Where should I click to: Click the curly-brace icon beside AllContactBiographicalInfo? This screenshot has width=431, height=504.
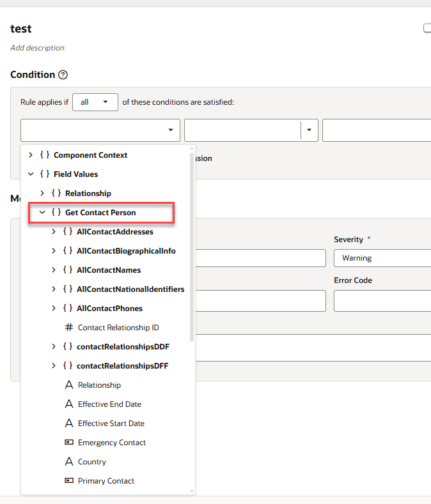[68, 250]
